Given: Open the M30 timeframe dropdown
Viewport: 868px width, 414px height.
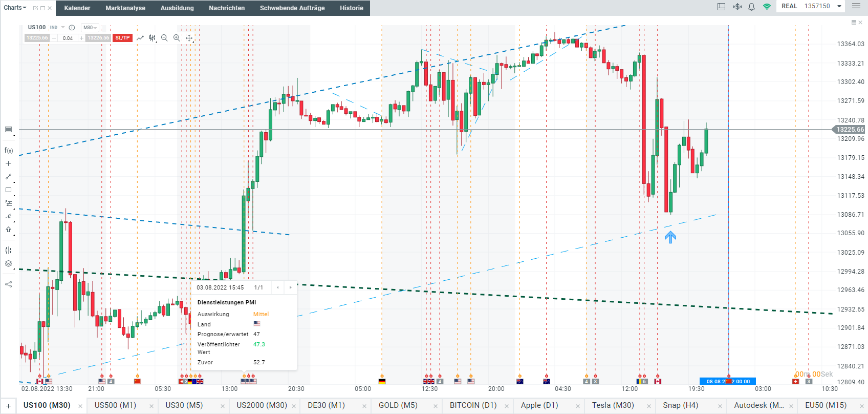Looking at the screenshot, I should pyautogui.click(x=90, y=28).
